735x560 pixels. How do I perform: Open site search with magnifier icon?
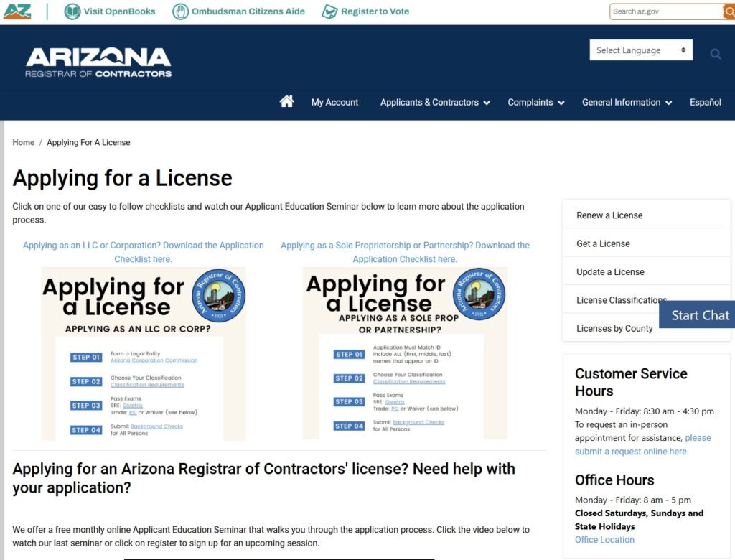click(716, 54)
